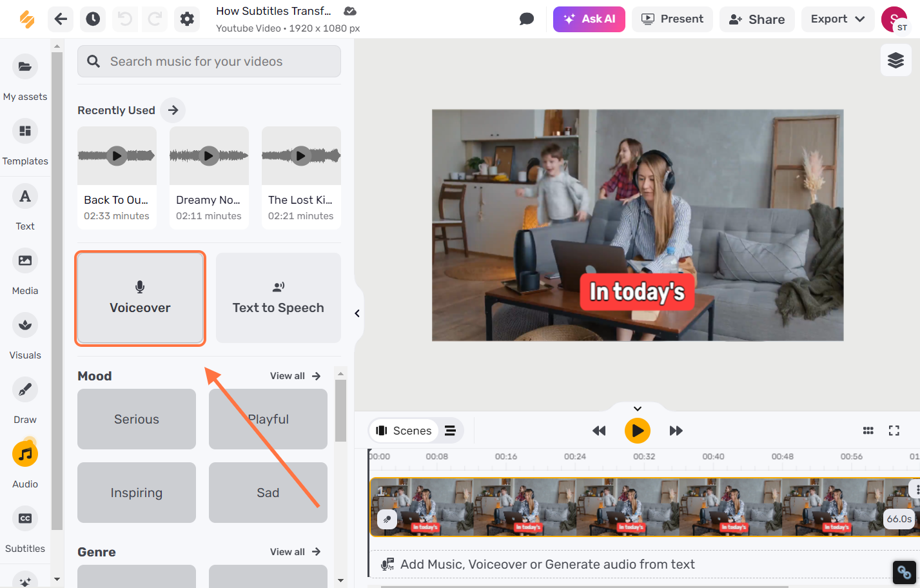Image resolution: width=920 pixels, height=588 pixels.
Task: Click the link icon in bottom corner
Action: [x=905, y=572]
